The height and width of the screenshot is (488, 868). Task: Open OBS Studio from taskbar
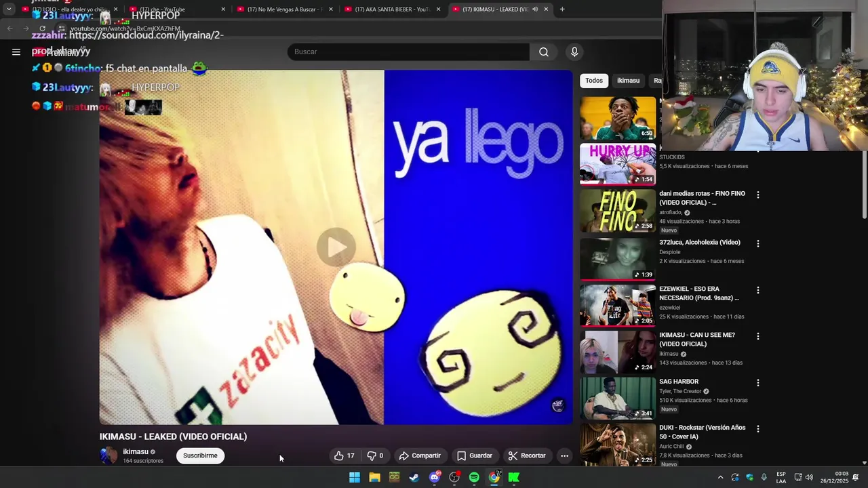(454, 477)
